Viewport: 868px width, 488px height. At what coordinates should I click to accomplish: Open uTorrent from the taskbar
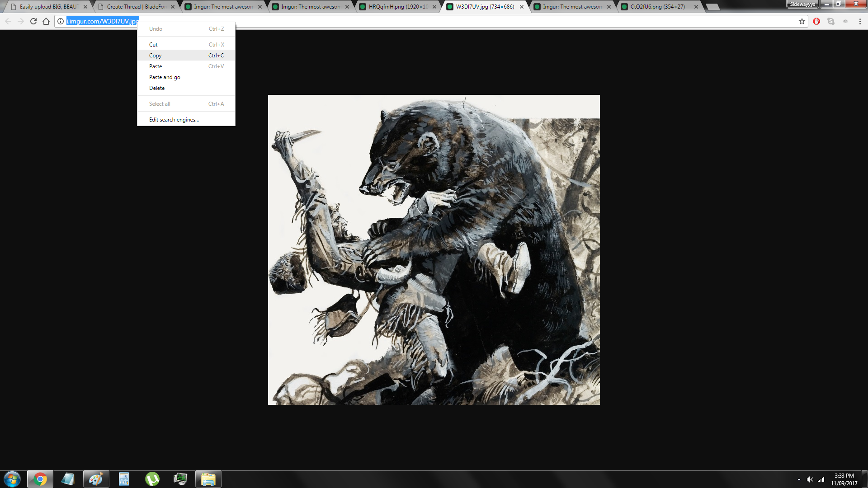pyautogui.click(x=152, y=479)
